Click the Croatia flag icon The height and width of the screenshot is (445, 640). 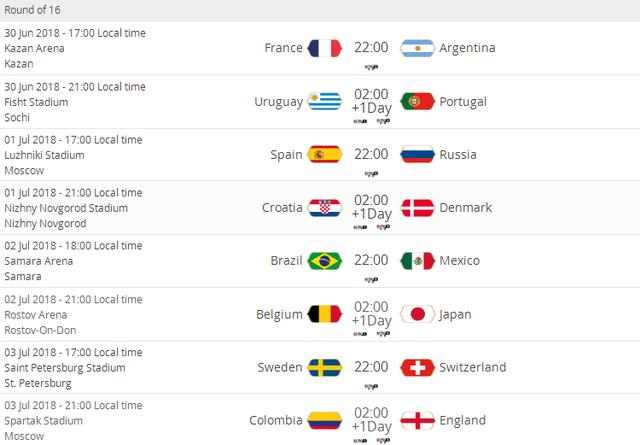(x=324, y=208)
